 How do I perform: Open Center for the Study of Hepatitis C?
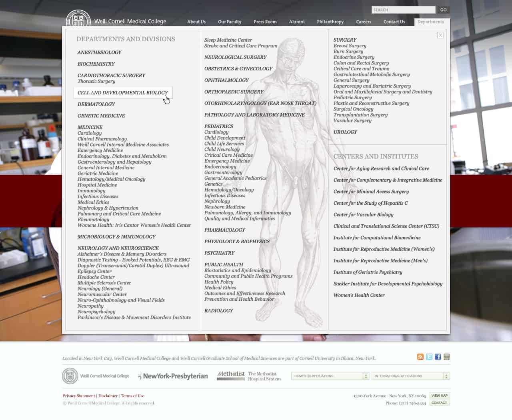[370, 203]
